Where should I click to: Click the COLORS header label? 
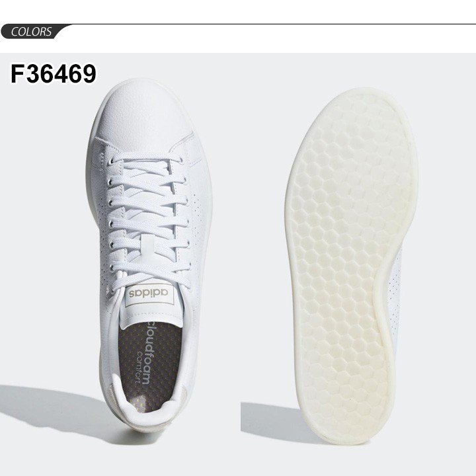click(31, 32)
